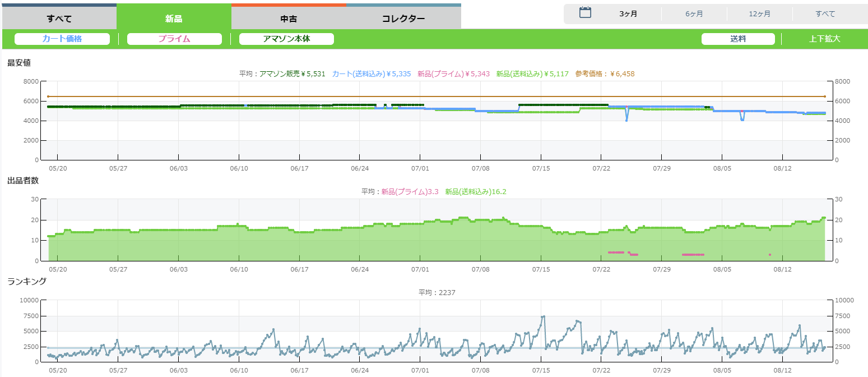Select the 12ヶ月 time range
This screenshot has width=868, height=377.
(x=759, y=14)
